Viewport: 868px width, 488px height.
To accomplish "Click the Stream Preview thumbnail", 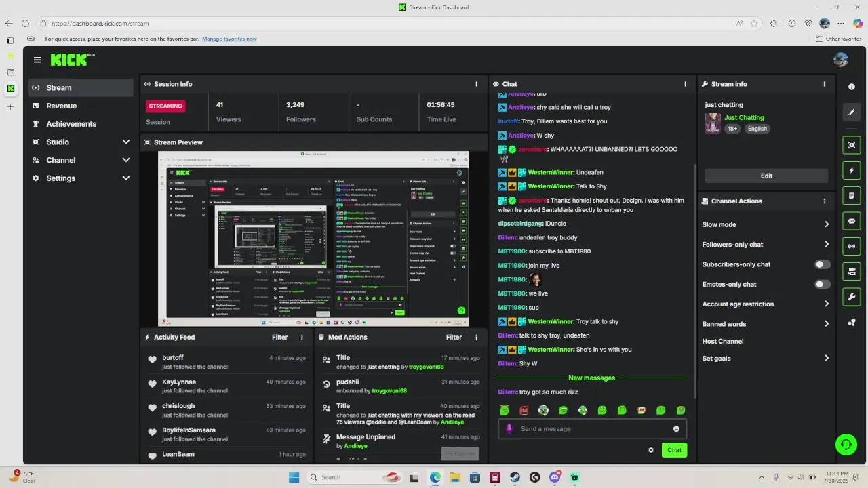I will tap(313, 239).
